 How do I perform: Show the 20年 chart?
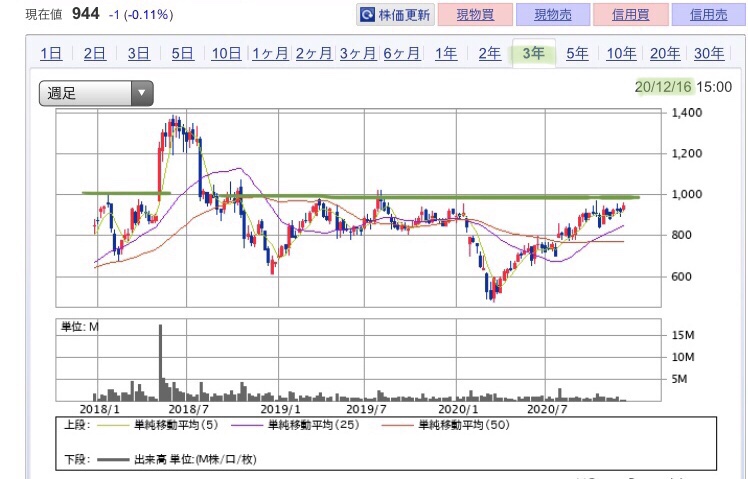[665, 53]
